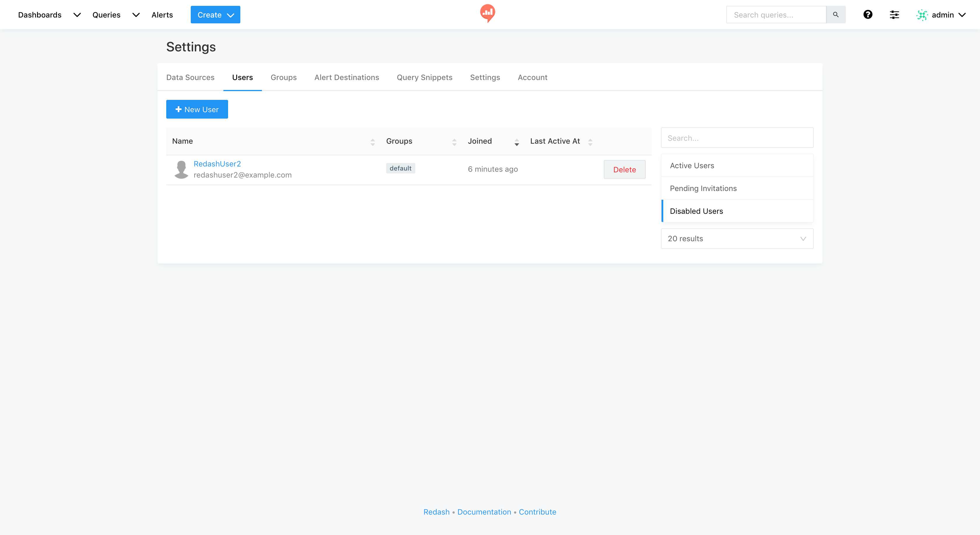Open the 20 results page size dropdown
This screenshot has width=980, height=535.
(x=736, y=238)
